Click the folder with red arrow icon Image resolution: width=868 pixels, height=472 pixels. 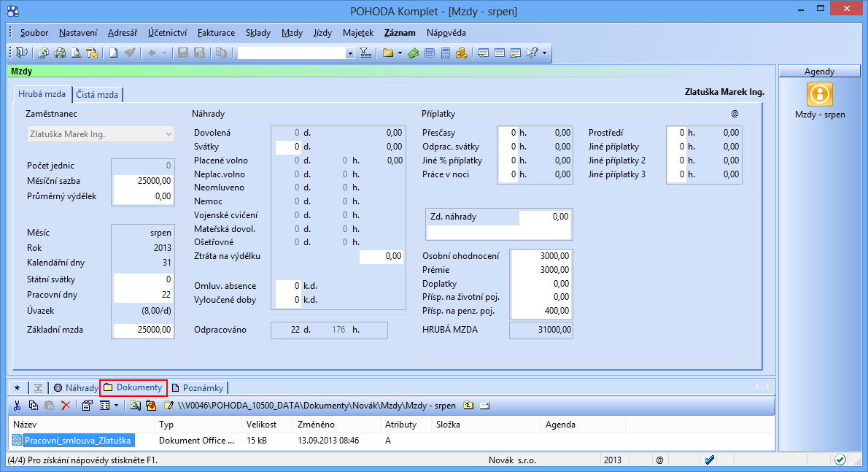[150, 406]
